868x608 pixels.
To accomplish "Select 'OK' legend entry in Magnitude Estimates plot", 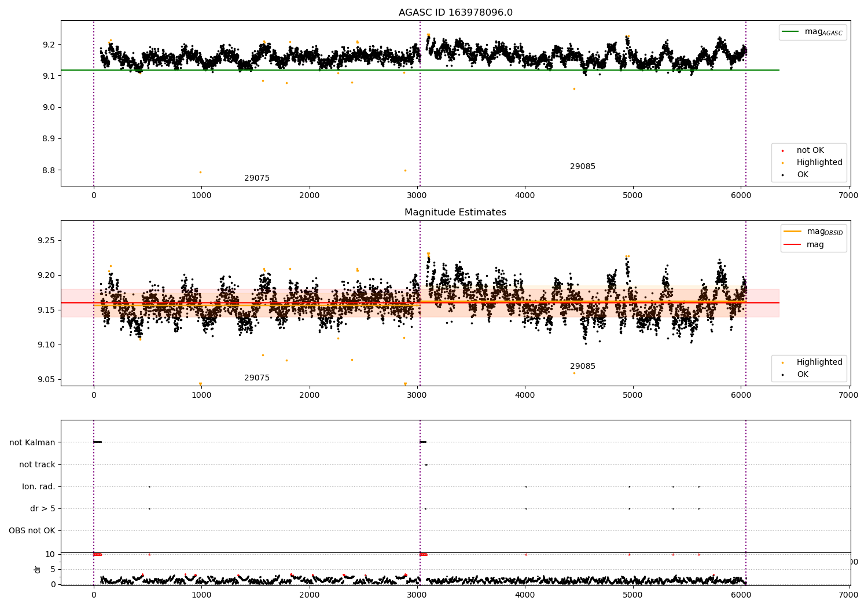I will tap(803, 375).
